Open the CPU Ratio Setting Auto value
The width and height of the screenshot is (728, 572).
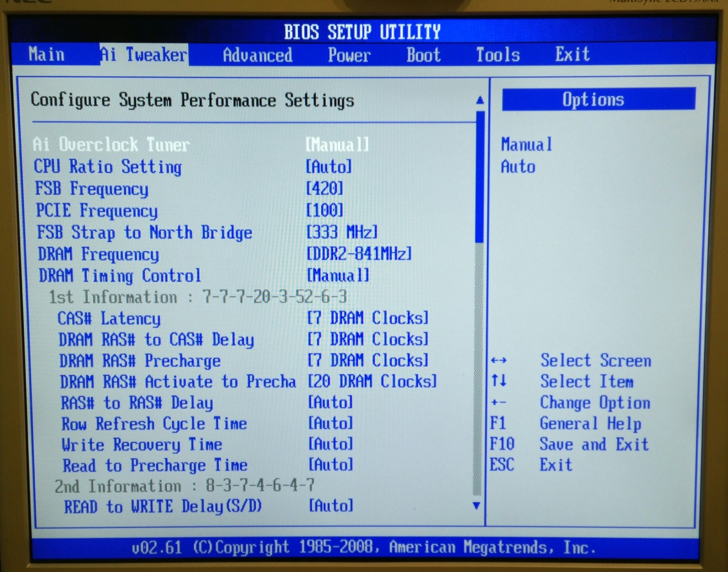tap(329, 166)
